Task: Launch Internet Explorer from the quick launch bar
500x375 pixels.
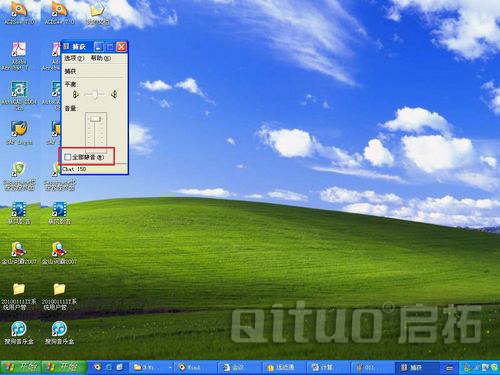Action: point(109,367)
